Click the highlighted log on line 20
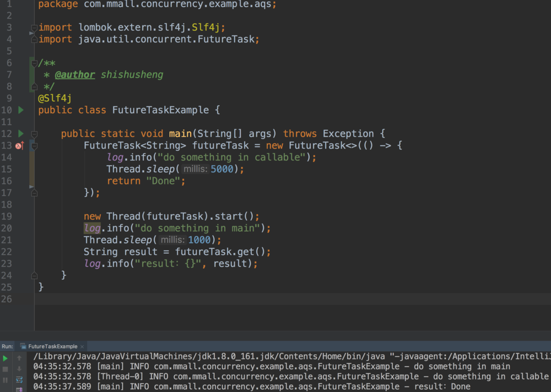Screen dimensions: 551x392 pyautogui.click(x=92, y=228)
